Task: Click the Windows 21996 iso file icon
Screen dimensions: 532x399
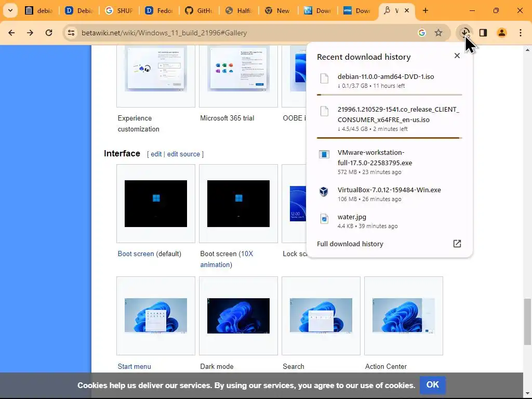Action: point(324,111)
